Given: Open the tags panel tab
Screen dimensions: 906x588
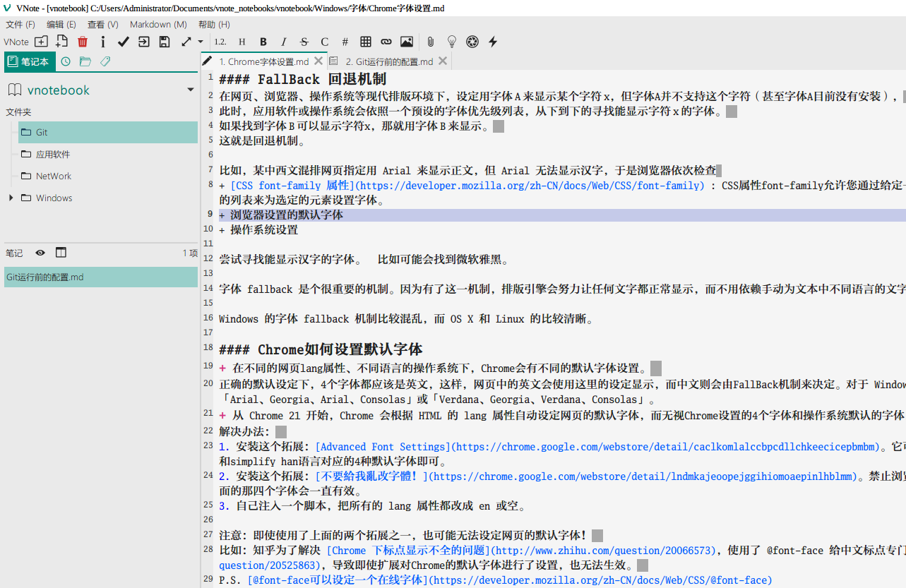Looking at the screenshot, I should 105,61.
